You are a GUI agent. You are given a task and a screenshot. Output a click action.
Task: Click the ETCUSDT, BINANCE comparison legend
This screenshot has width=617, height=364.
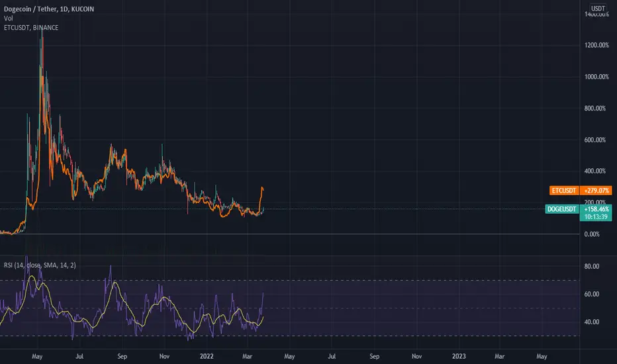click(31, 28)
